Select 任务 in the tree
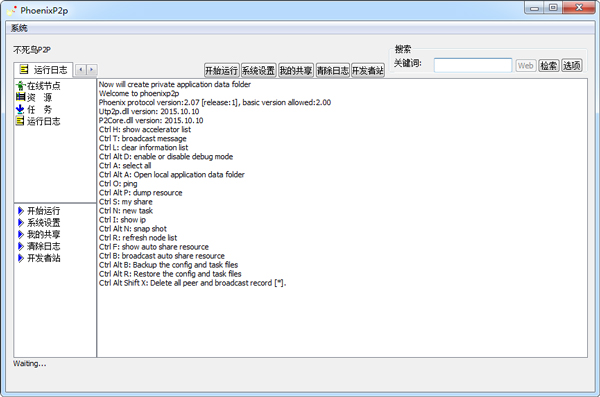 point(39,109)
